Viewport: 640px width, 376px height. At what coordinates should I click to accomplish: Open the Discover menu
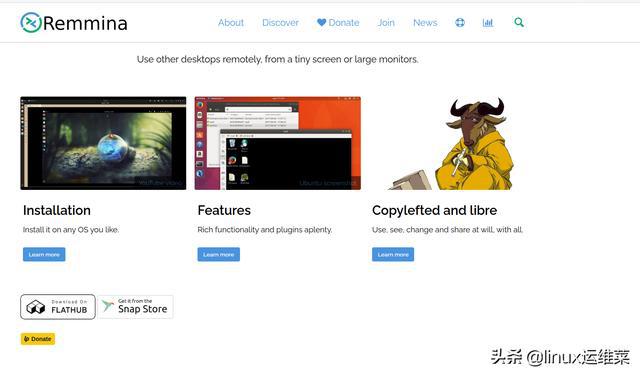[x=280, y=22]
